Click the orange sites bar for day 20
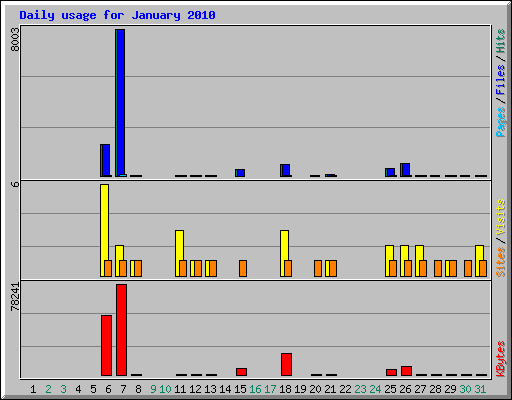The image size is (512, 400). pos(318,268)
